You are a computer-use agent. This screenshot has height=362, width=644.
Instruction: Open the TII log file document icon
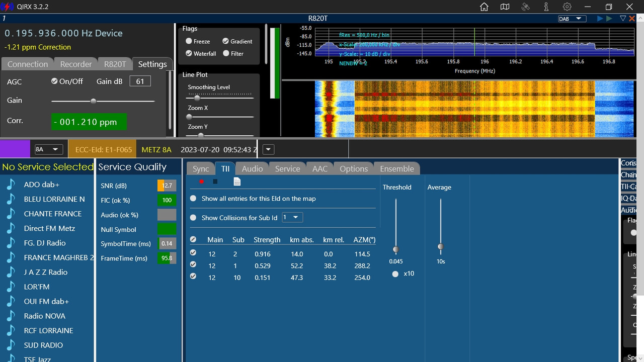(x=237, y=182)
